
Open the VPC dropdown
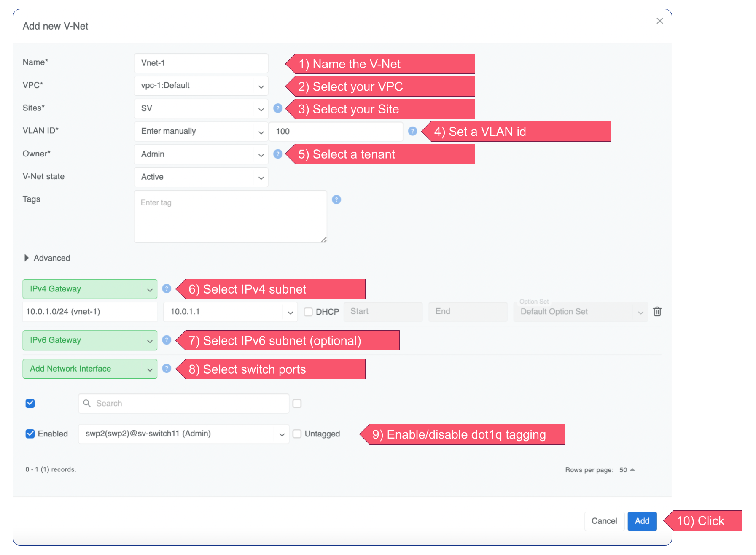[x=201, y=86]
